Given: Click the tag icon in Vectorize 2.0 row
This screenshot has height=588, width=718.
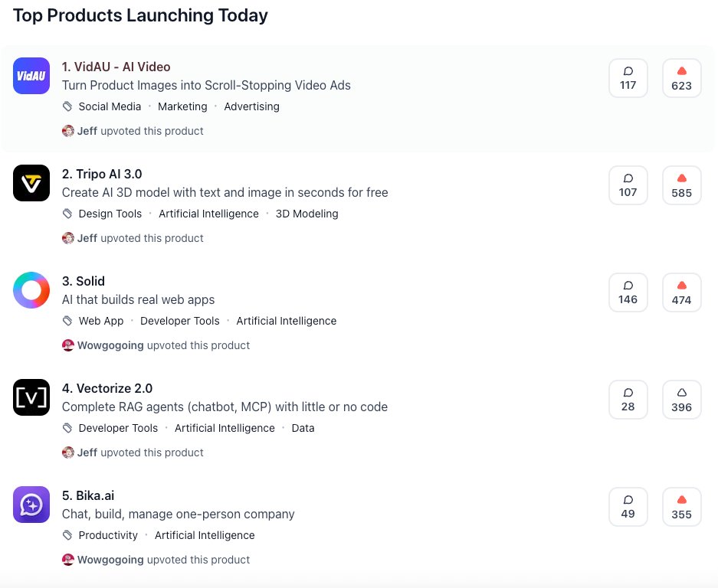Looking at the screenshot, I should 67,428.
